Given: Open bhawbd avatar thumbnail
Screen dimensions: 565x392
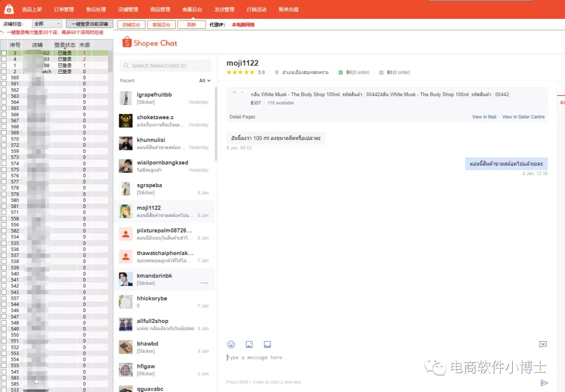Looking at the screenshot, I should [126, 347].
